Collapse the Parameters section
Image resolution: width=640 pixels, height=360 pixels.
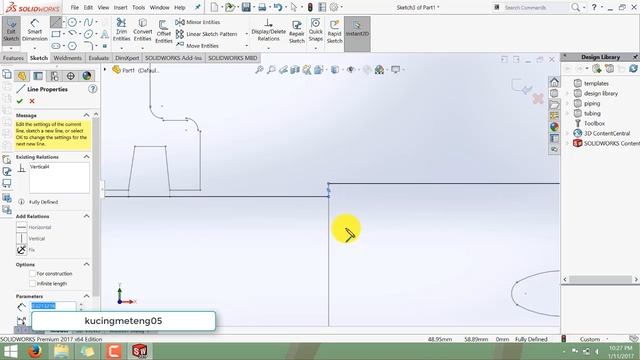(x=87, y=296)
